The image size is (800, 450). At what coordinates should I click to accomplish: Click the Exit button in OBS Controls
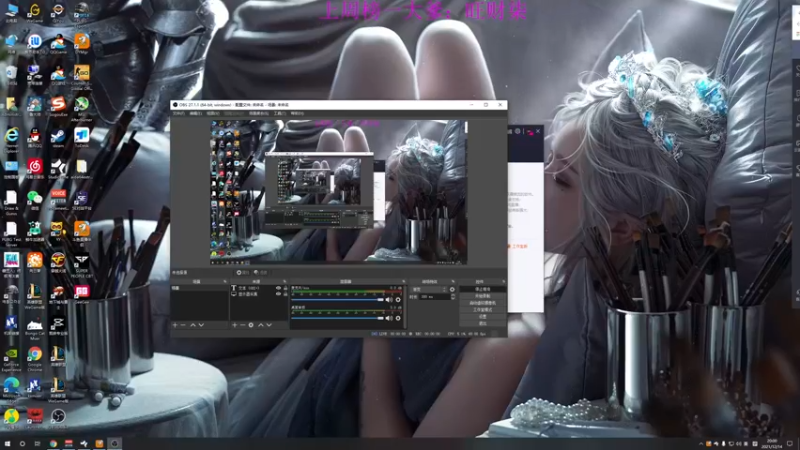pyautogui.click(x=482, y=323)
